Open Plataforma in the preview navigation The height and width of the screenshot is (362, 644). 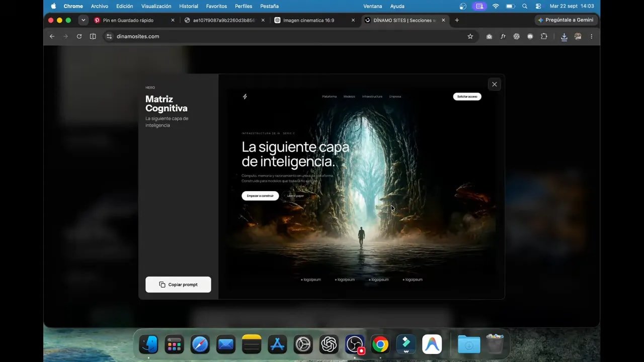point(329,97)
